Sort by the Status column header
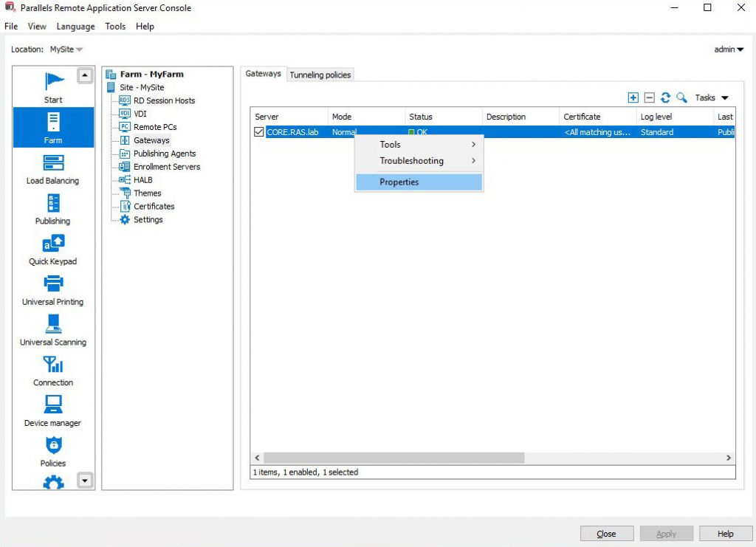 pyautogui.click(x=444, y=117)
